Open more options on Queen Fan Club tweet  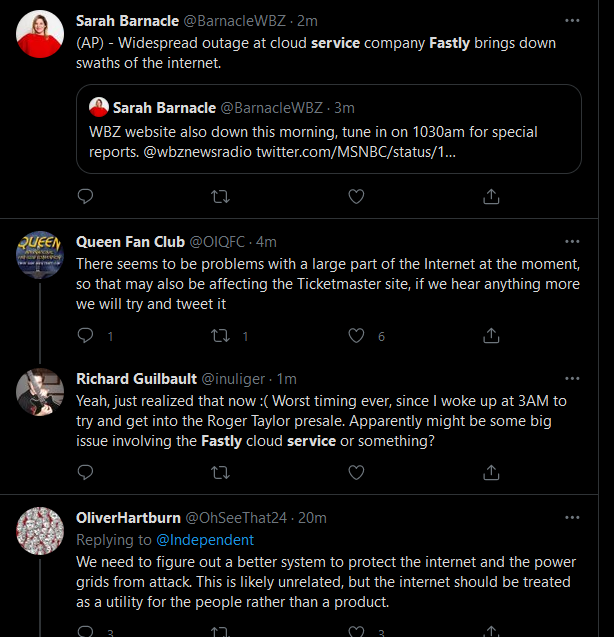tap(572, 242)
